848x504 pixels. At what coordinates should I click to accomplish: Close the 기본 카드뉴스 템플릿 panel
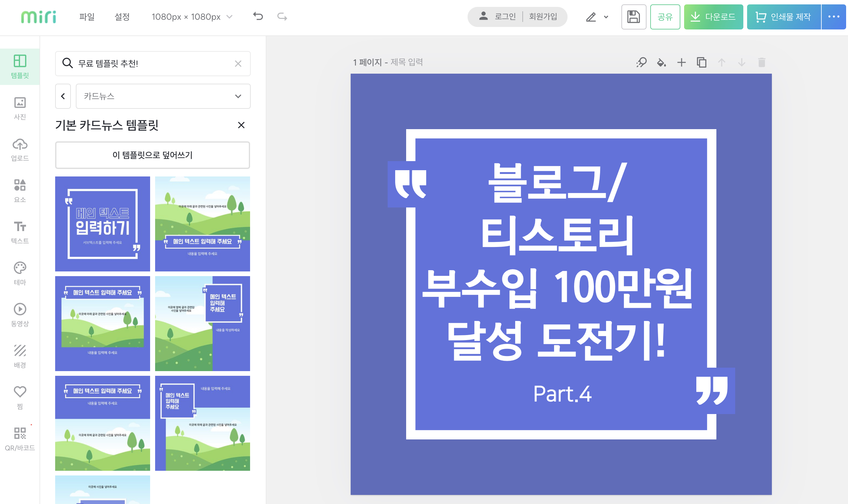coord(241,125)
